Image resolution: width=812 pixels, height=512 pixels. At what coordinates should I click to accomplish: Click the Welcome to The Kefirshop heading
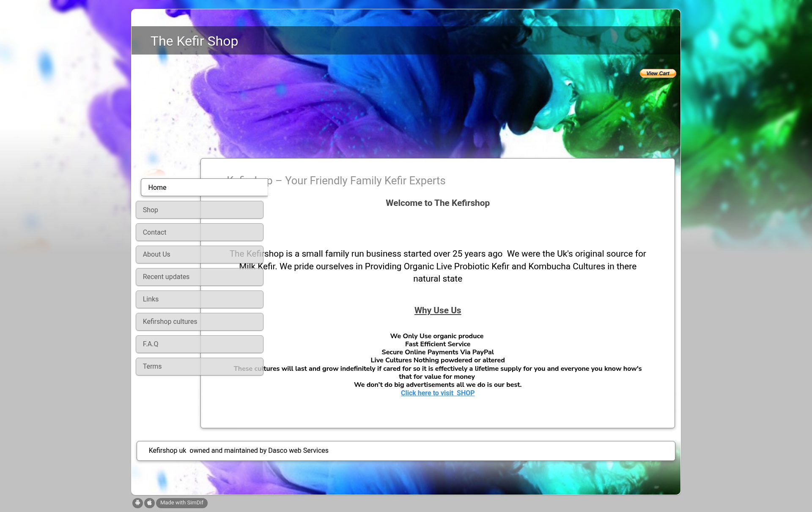point(438,203)
